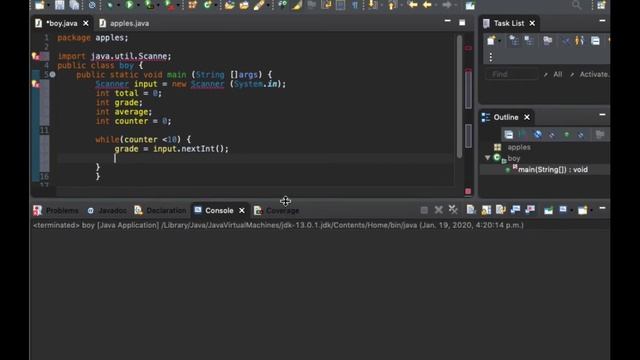
Task: Click the All link in Task List
Action: click(x=558, y=74)
